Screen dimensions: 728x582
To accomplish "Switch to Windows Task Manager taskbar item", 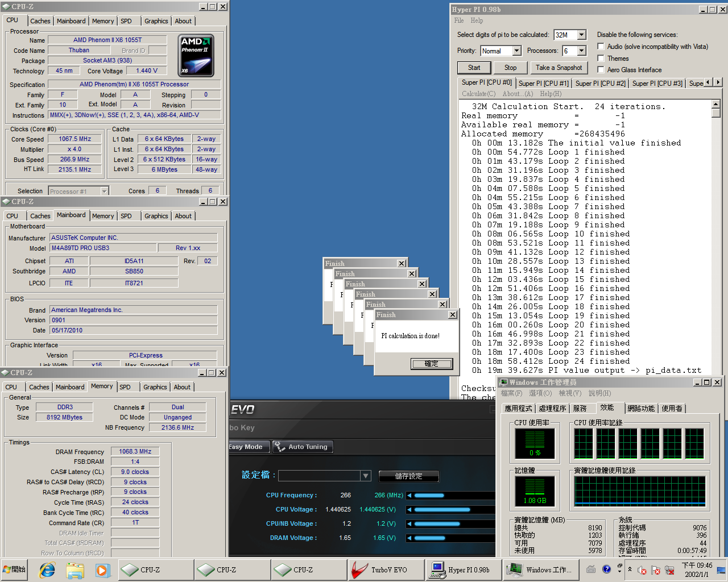I will (541, 569).
